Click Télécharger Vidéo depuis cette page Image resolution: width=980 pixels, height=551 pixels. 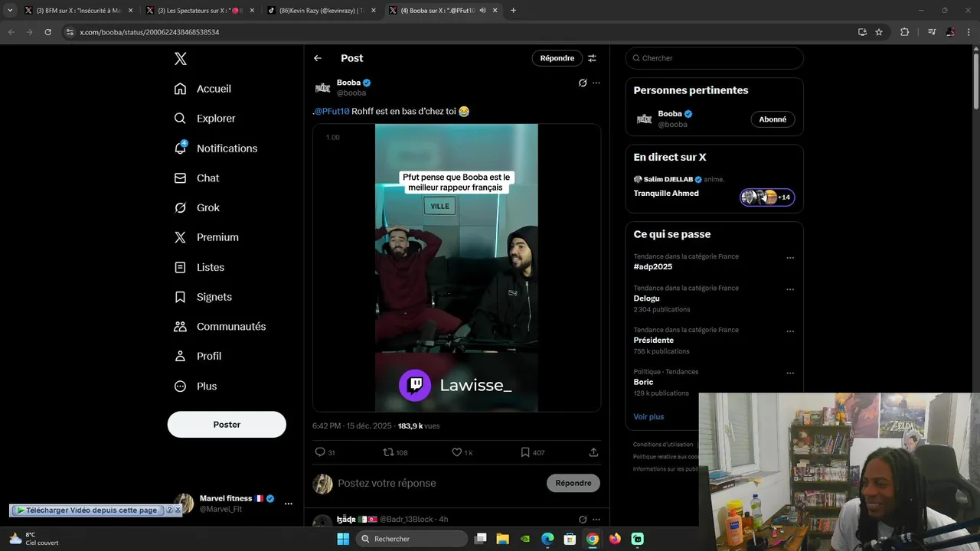tap(87, 510)
